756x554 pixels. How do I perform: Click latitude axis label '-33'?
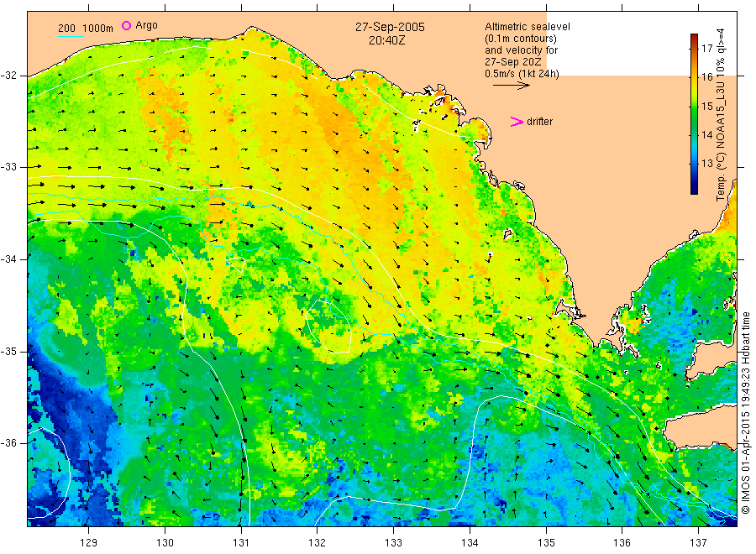8,167
